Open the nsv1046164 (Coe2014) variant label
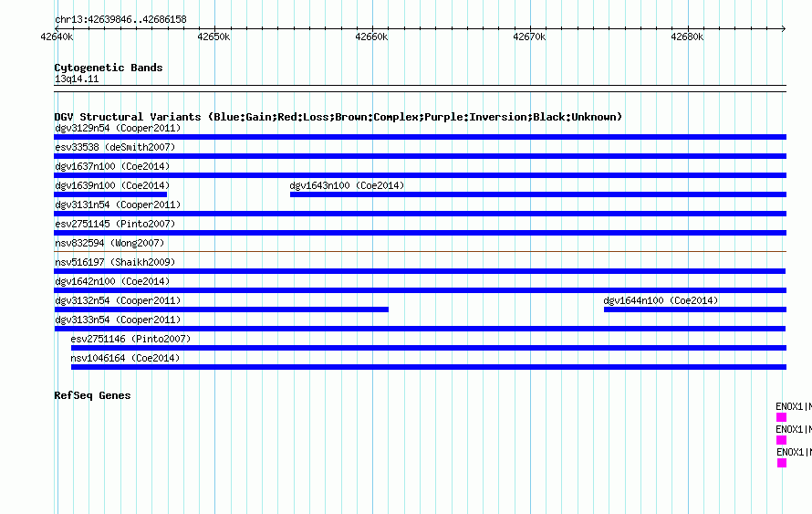The width and height of the screenshot is (812, 514). tap(125, 358)
